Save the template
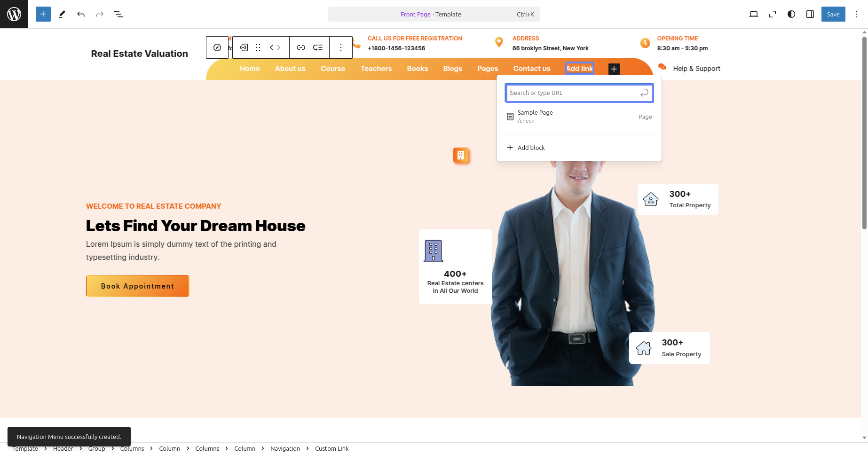 [x=833, y=14]
